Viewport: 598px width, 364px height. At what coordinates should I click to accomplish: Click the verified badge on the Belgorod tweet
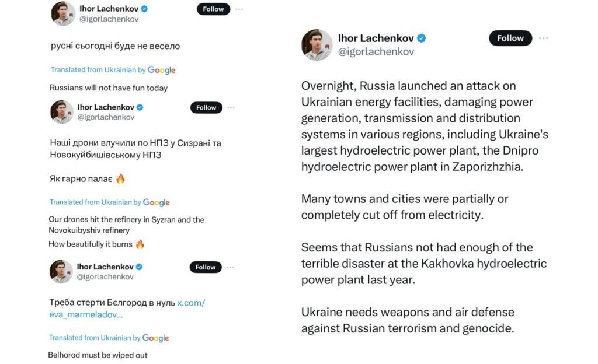tap(140, 267)
